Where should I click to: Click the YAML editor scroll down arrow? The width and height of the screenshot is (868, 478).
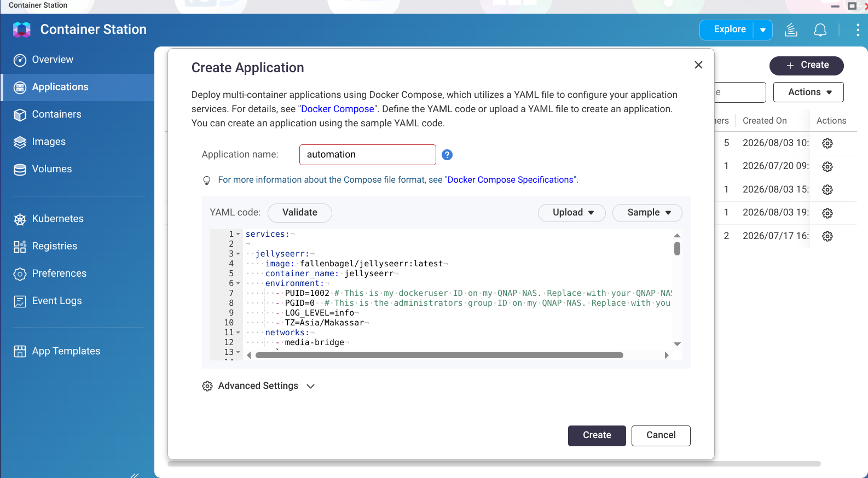[x=677, y=344]
